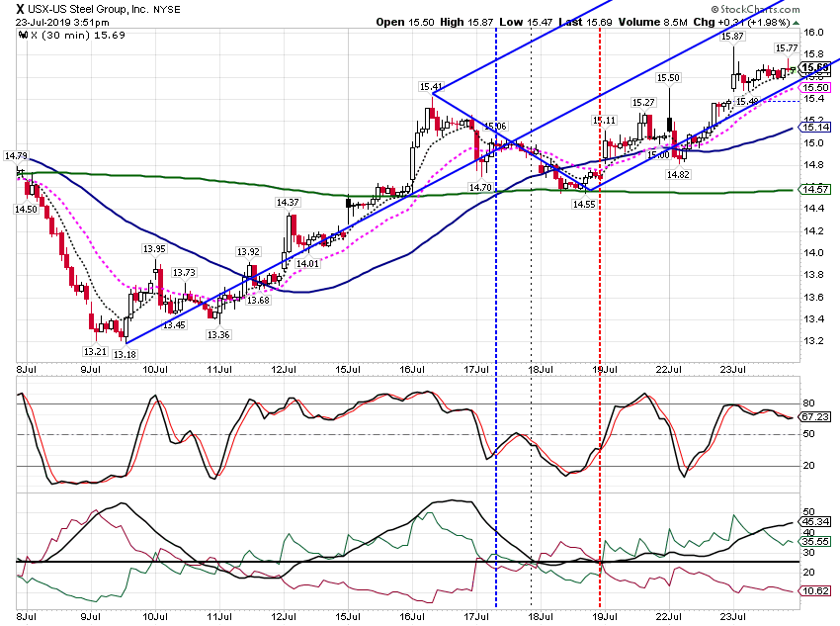Click the green up arrow beside Chg
The image size is (840, 626).
coord(797,23)
